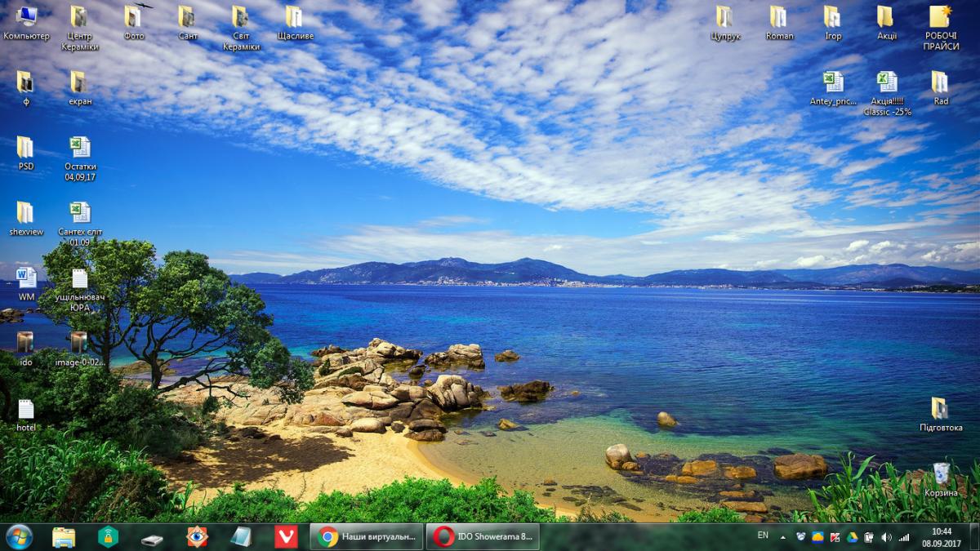Open FastStone image viewer eye icon
This screenshot has height=551, width=980.
click(197, 536)
